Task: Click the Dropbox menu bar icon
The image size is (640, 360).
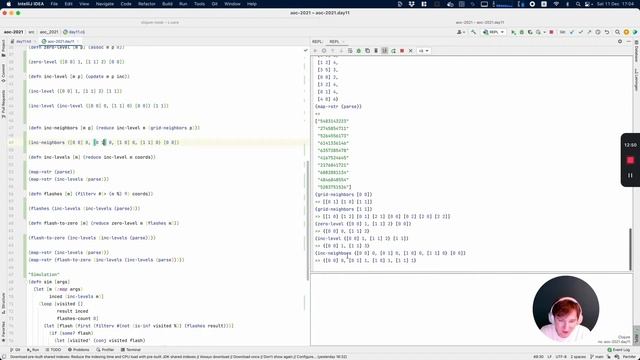Action: coord(411,4)
